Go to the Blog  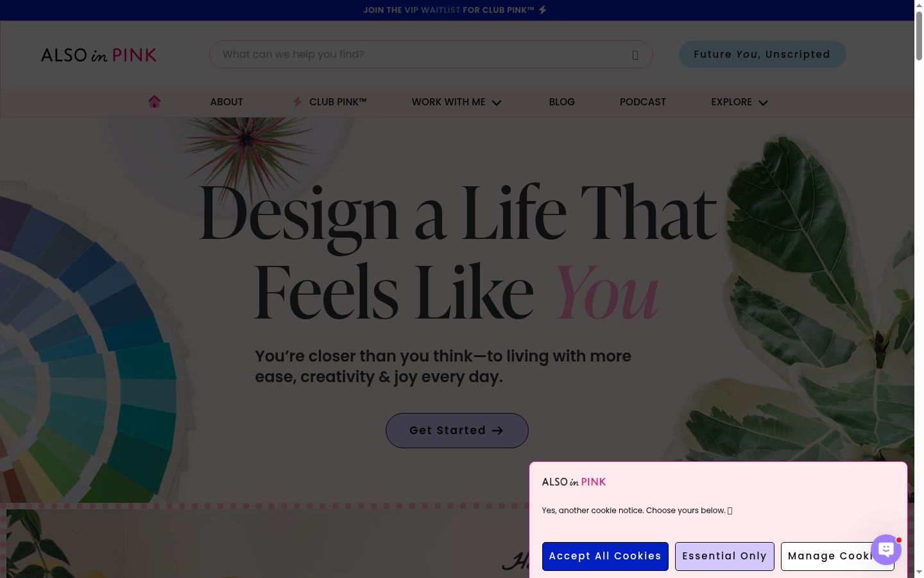coord(562,102)
